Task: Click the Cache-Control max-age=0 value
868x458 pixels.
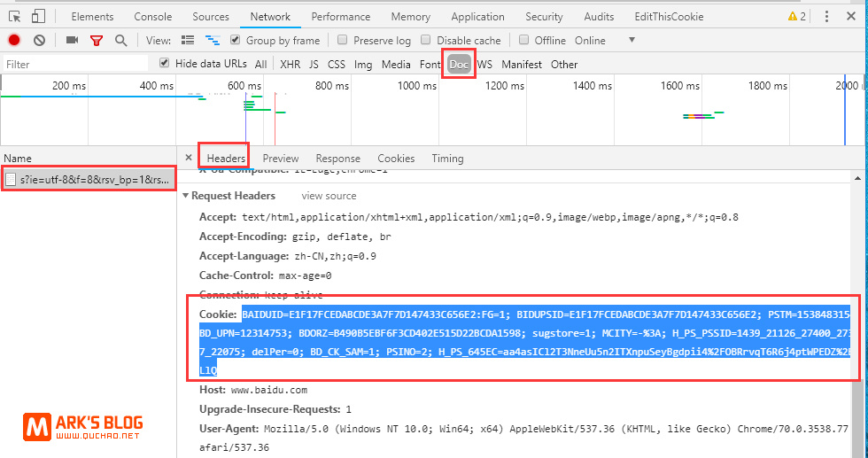Action: click(305, 276)
